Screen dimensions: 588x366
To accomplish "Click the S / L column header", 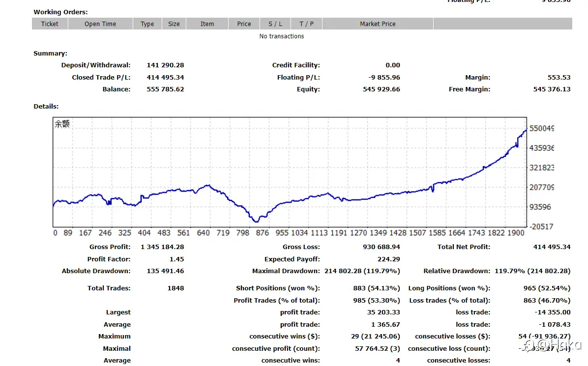I will click(275, 24).
